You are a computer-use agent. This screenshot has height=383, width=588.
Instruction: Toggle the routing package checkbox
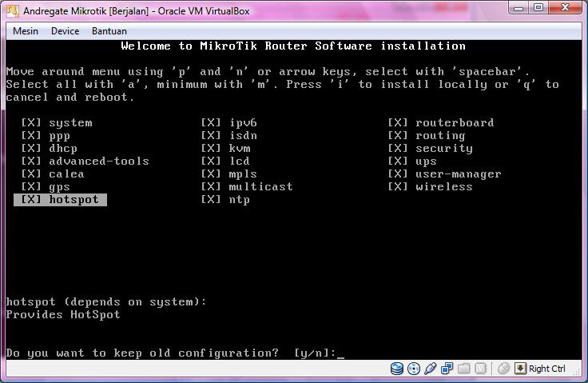[398, 136]
